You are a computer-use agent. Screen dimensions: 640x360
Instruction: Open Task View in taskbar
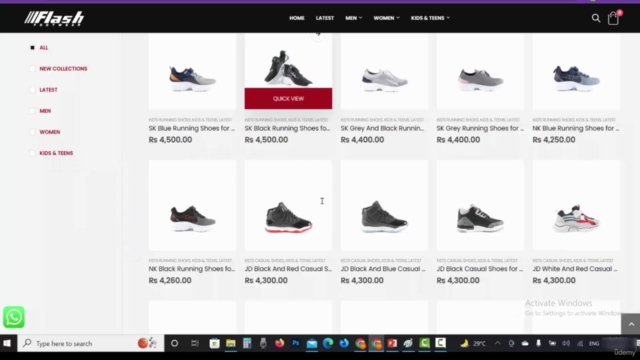point(195,343)
